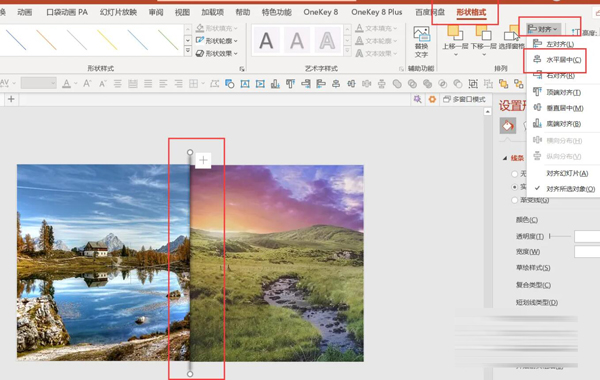This screenshot has height=380, width=600.
Task: Open the 形状效果 dropdown
Action: point(217,53)
